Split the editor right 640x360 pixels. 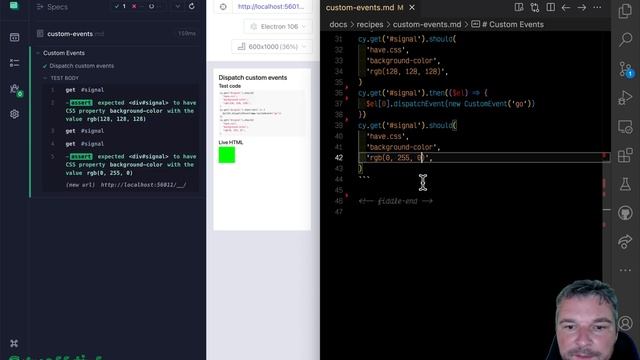coord(550,7)
